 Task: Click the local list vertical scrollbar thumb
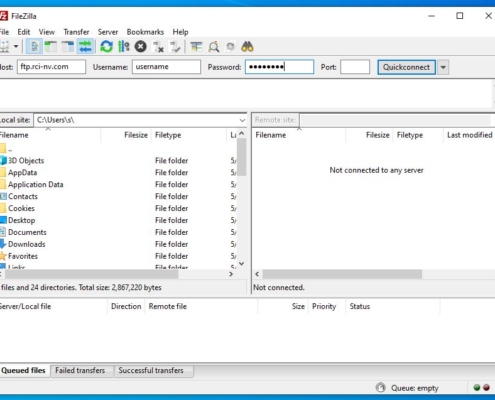pyautogui.click(x=242, y=157)
